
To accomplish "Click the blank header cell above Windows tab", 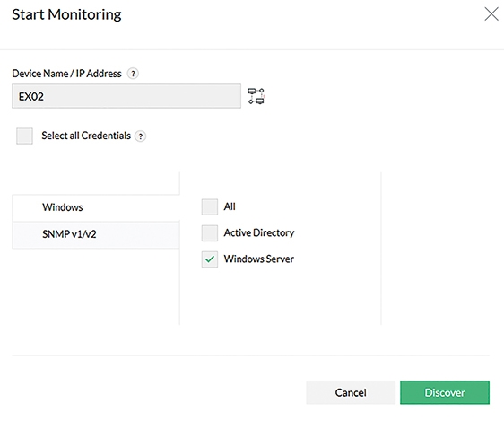I will coord(96,183).
